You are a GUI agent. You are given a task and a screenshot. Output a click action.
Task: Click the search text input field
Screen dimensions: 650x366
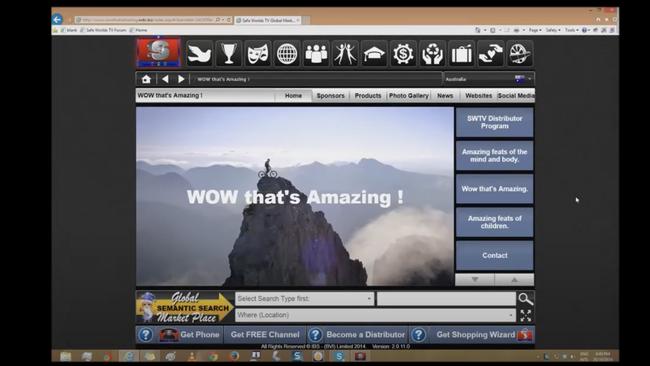coord(446,298)
